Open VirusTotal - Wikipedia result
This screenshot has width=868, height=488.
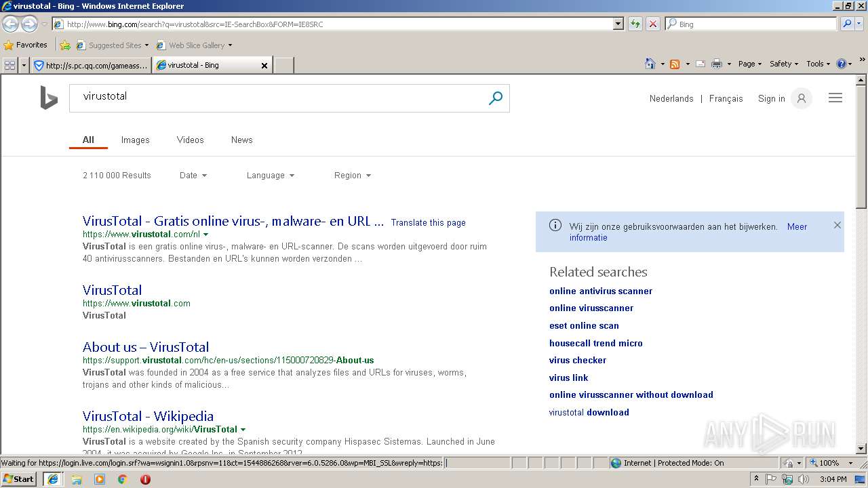148,416
